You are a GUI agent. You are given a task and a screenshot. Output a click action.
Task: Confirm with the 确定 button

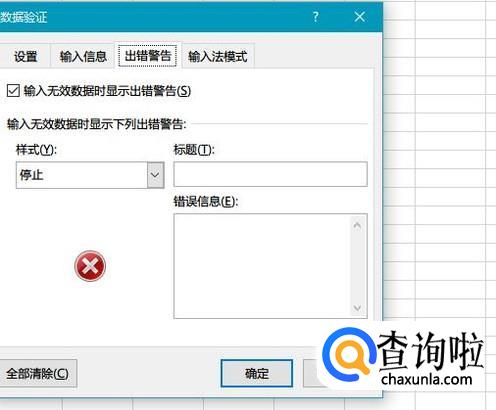257,373
